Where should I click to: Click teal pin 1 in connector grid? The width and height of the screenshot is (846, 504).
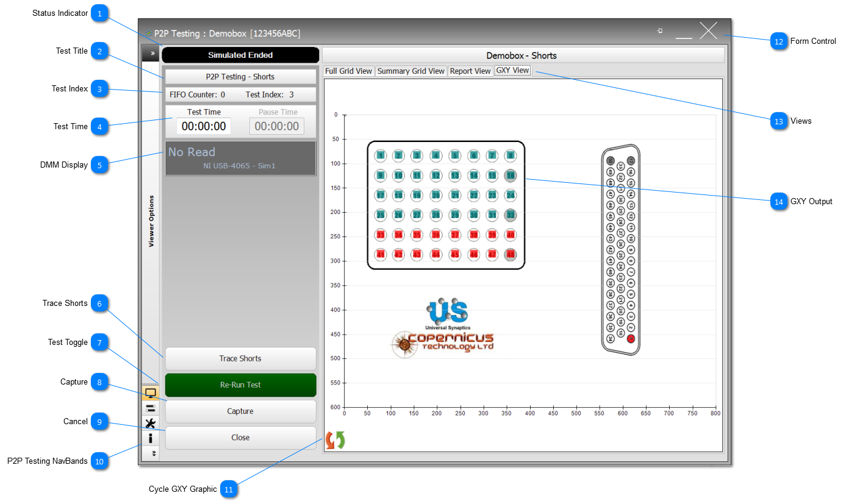[380, 155]
